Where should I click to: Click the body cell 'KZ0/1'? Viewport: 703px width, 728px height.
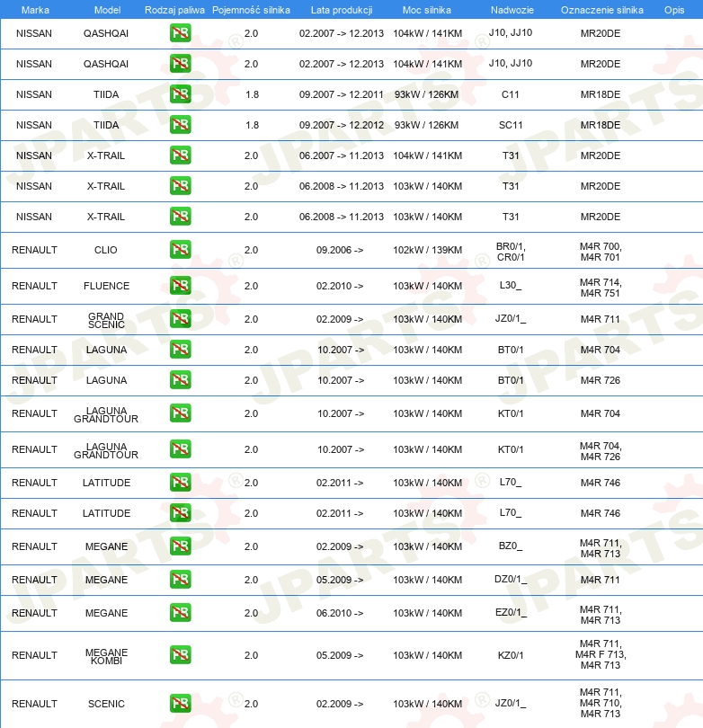click(511, 655)
